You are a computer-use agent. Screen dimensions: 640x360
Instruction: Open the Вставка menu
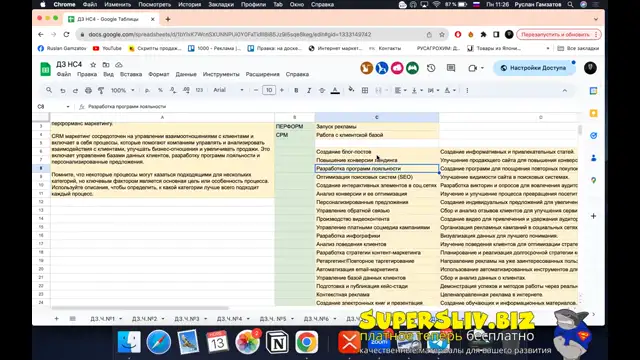point(131,74)
